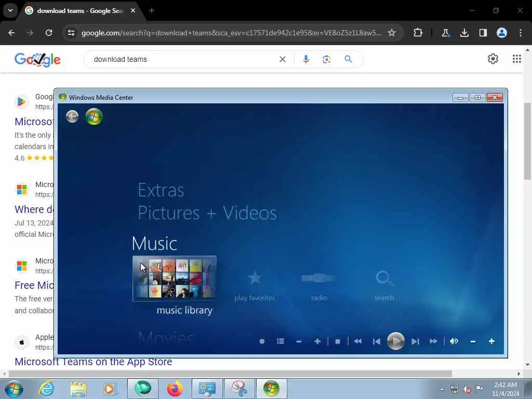The height and width of the screenshot is (399, 532).
Task: Click the record button in Media Center
Action: coord(262,341)
